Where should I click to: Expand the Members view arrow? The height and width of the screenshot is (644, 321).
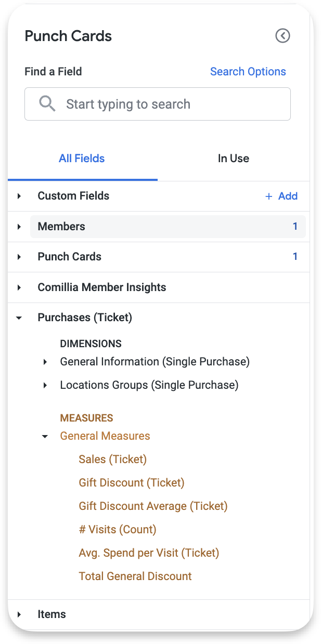(x=19, y=227)
